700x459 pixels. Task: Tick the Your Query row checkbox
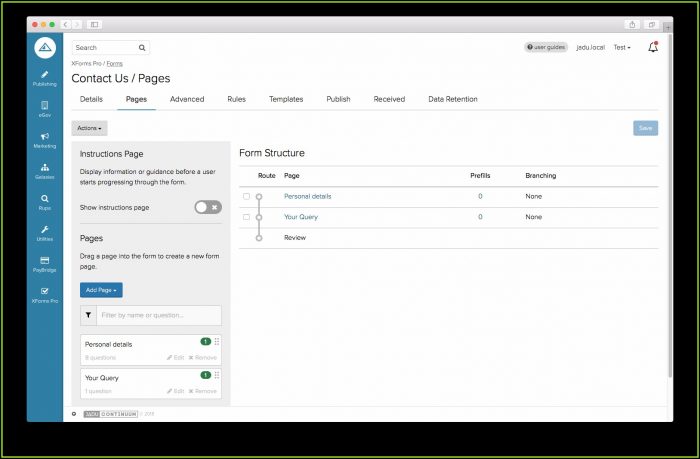246,217
